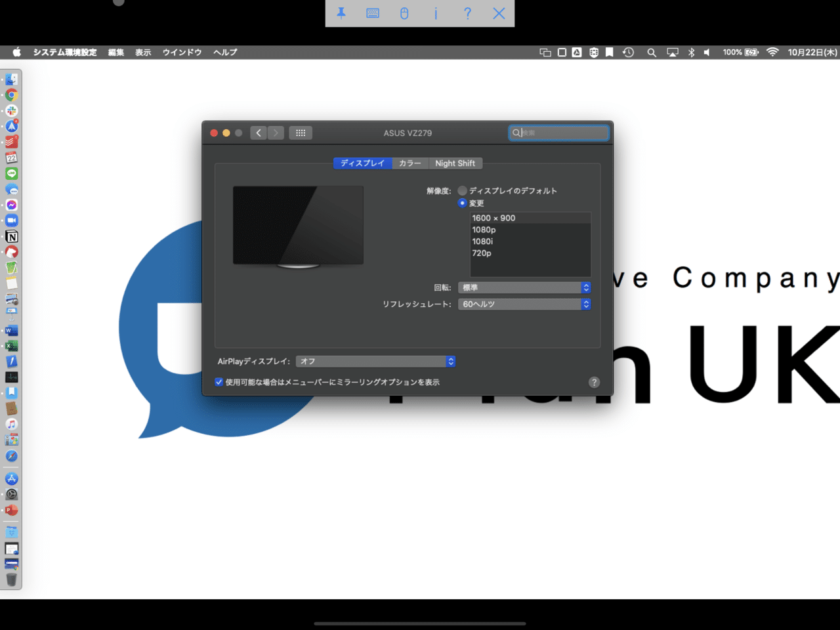Open the Apple menu

[x=17, y=52]
